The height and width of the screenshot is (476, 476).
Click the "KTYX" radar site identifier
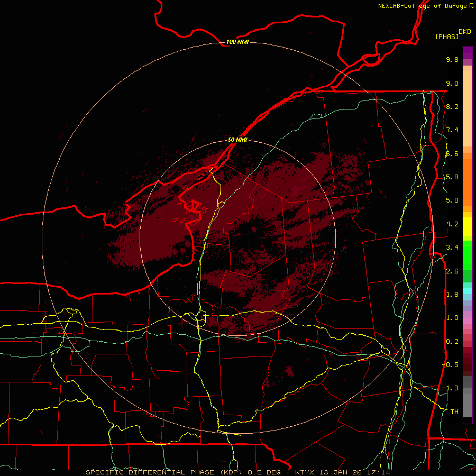click(x=305, y=472)
